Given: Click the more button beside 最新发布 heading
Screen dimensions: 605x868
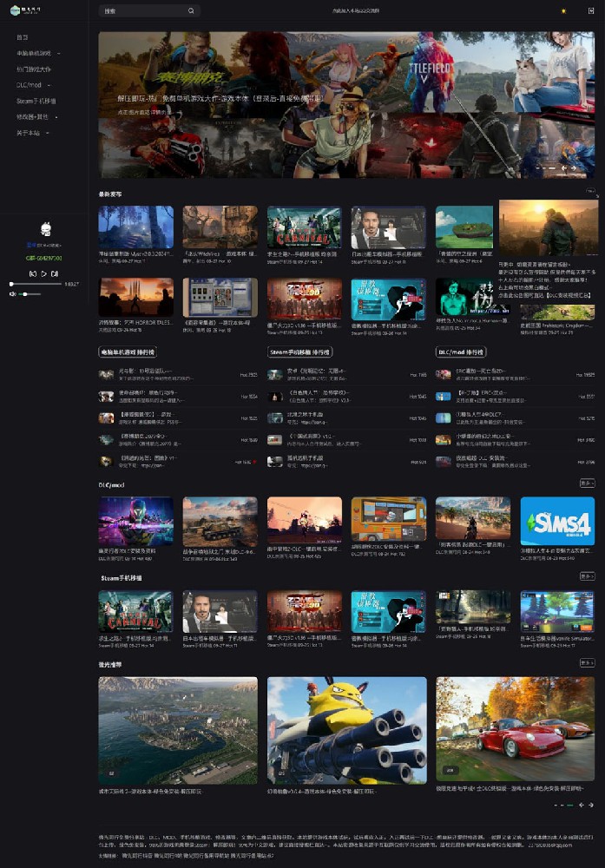Looking at the screenshot, I should click(590, 192).
